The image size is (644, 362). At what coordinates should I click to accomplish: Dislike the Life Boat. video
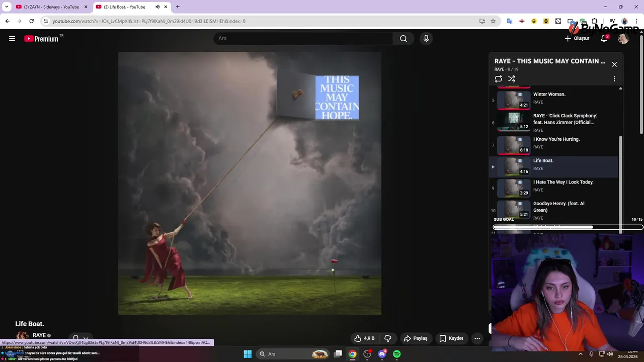(x=388, y=338)
